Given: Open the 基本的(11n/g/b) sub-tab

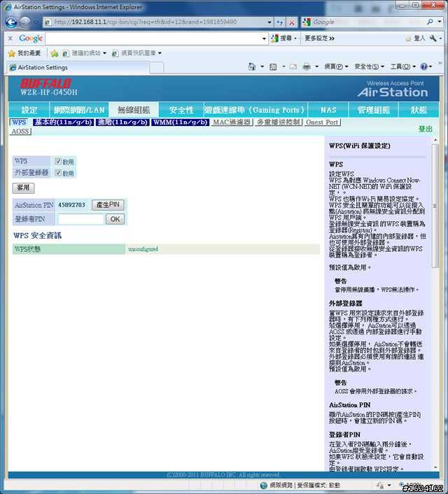Looking at the screenshot, I should tap(64, 122).
